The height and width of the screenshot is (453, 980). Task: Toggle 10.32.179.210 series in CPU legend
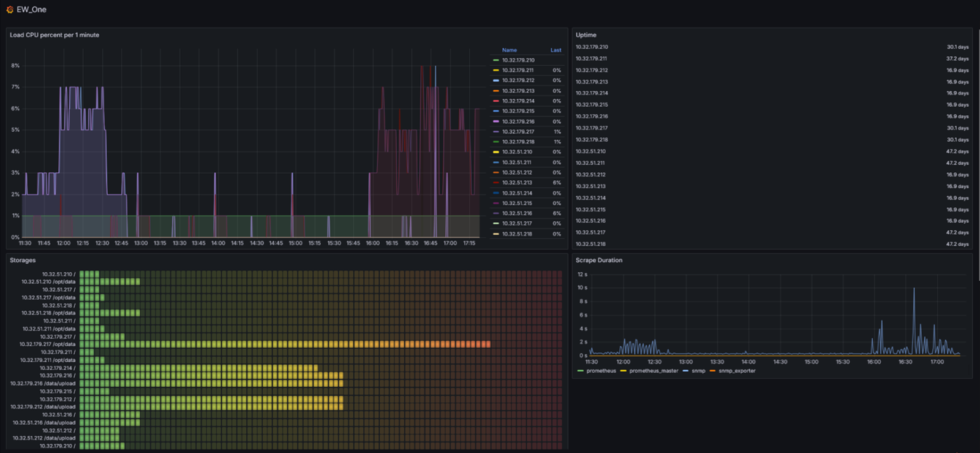[x=518, y=60]
